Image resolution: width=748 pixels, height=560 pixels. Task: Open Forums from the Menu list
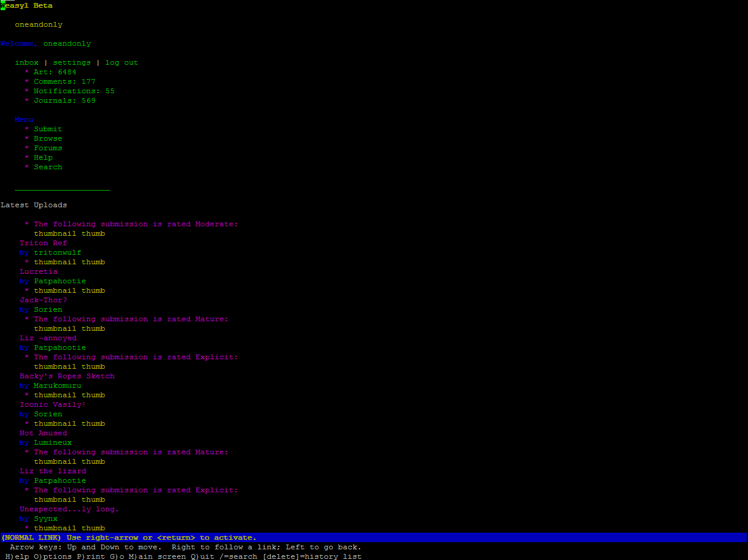(x=48, y=148)
